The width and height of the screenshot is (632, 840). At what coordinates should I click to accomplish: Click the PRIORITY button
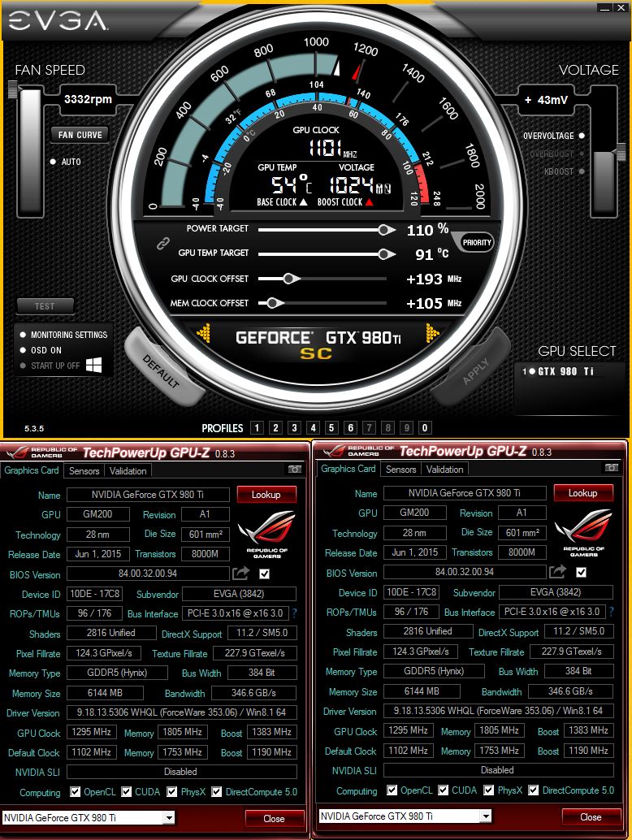[476, 242]
